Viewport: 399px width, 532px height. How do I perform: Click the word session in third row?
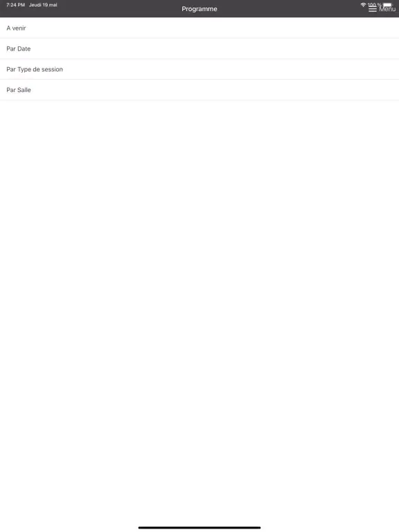[52, 69]
